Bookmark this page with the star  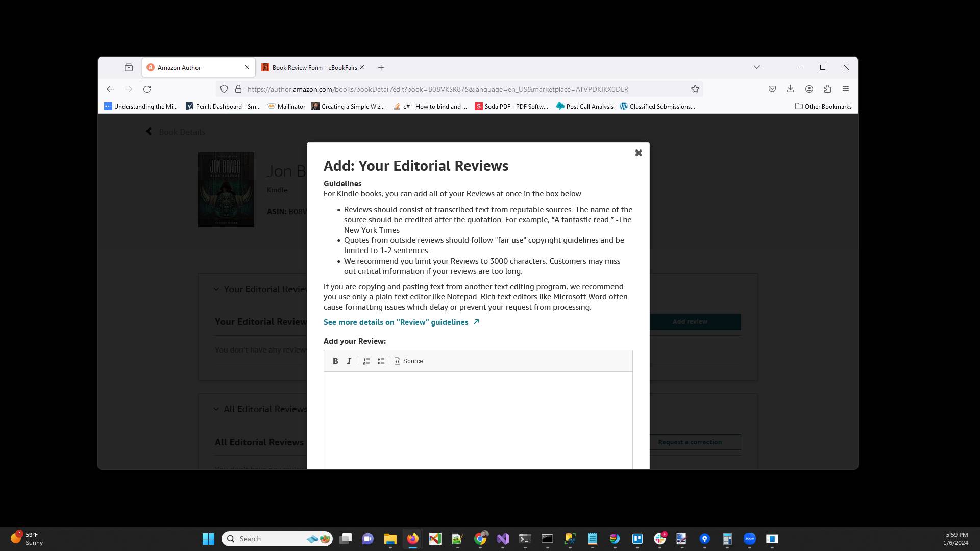point(695,89)
